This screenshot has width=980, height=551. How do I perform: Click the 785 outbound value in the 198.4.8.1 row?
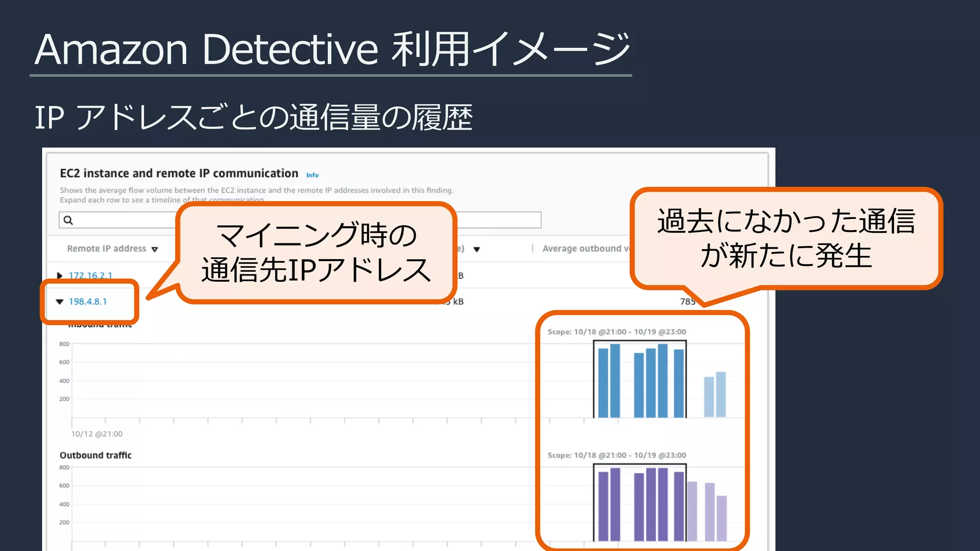pyautogui.click(x=688, y=302)
